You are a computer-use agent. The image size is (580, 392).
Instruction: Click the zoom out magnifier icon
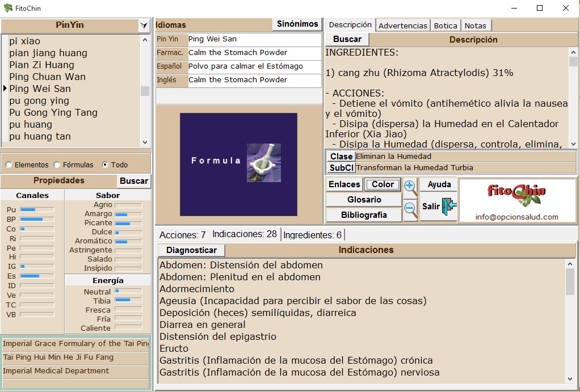(x=410, y=209)
